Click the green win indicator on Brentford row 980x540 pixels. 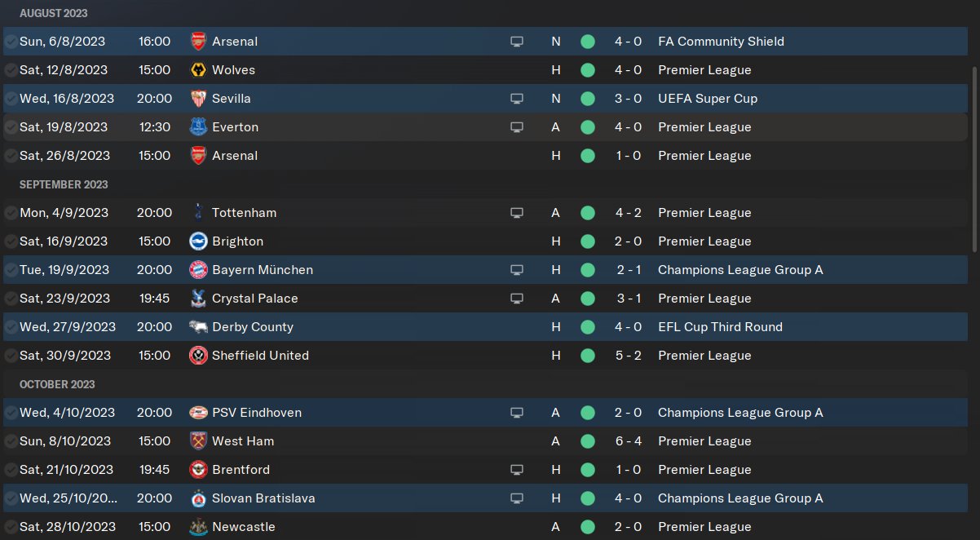587,470
